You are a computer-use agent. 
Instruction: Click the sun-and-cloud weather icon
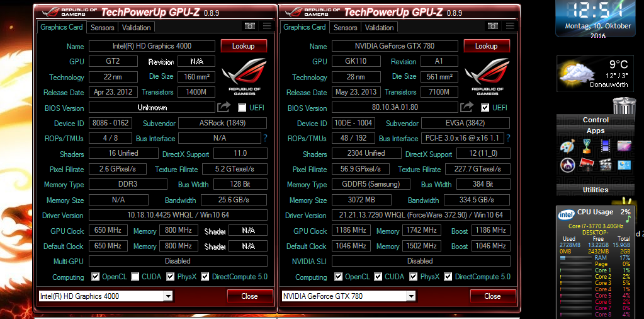[x=577, y=72]
